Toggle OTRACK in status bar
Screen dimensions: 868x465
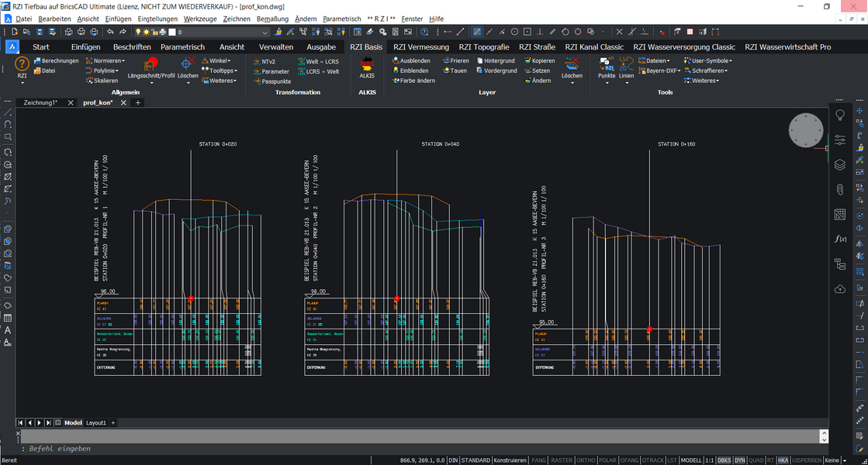pyautogui.click(x=652, y=460)
